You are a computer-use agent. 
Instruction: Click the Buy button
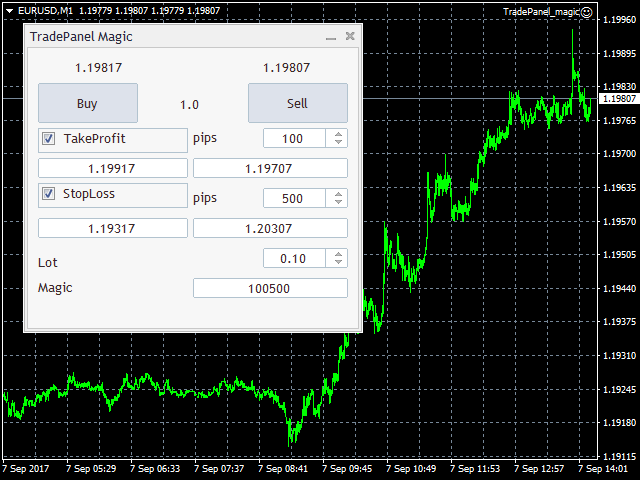pos(87,103)
